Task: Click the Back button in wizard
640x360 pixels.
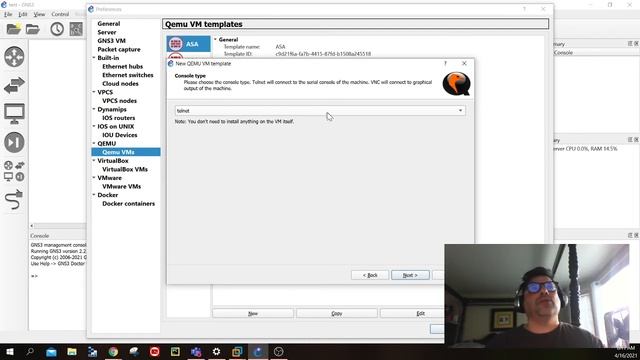Action: pyautogui.click(x=370, y=275)
